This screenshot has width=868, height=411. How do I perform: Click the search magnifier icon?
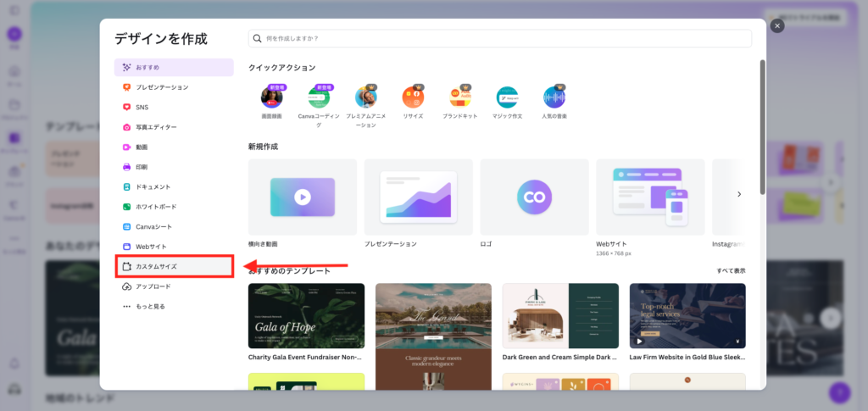tap(258, 39)
